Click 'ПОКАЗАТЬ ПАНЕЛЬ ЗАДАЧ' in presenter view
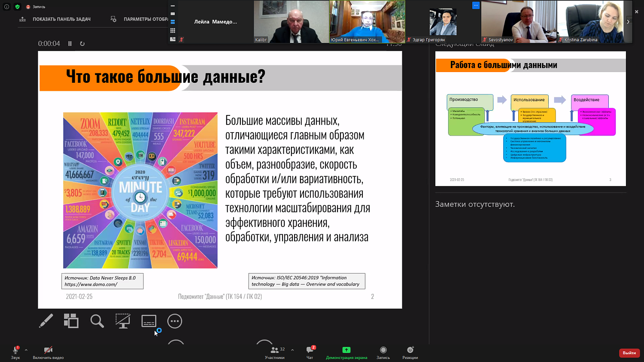 [x=55, y=19]
